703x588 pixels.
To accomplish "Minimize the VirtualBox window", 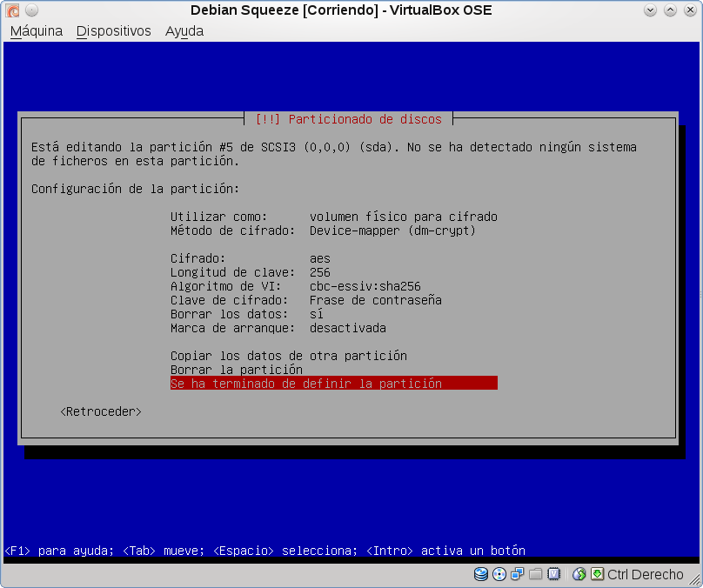I will 650,10.
